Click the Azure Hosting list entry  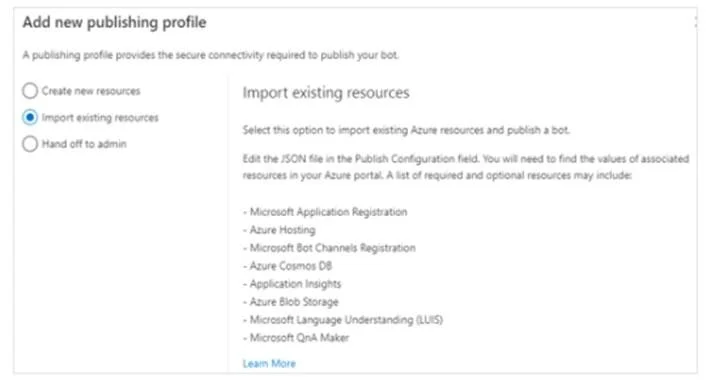[280, 230]
